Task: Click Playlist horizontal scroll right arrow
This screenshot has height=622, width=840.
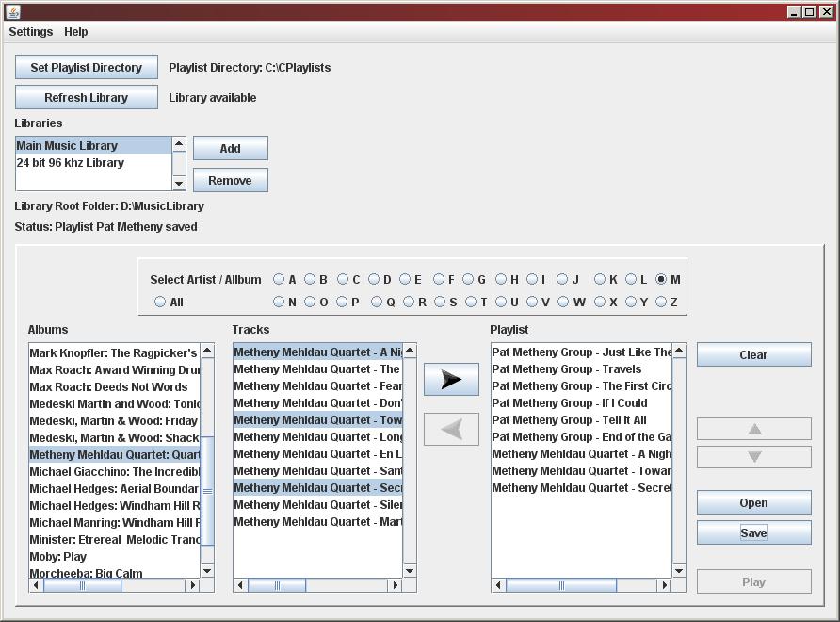Action: point(664,585)
